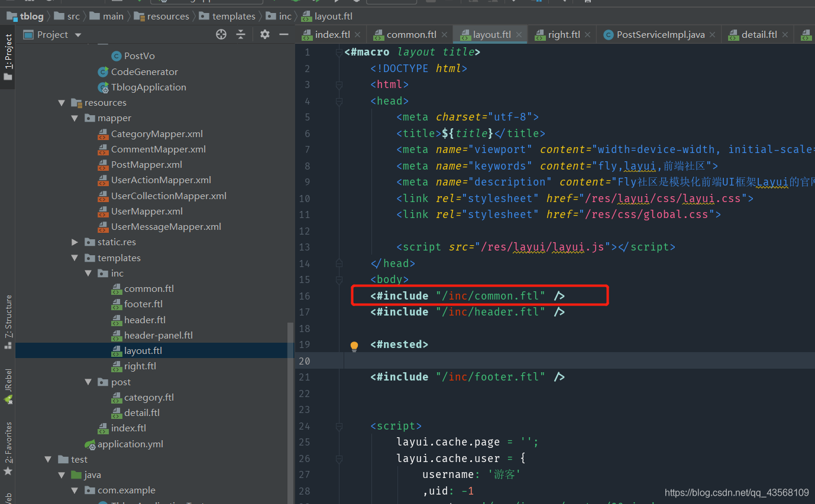Click the Collapse All icon in Project panel header
The width and height of the screenshot is (815, 504).
[x=241, y=34]
